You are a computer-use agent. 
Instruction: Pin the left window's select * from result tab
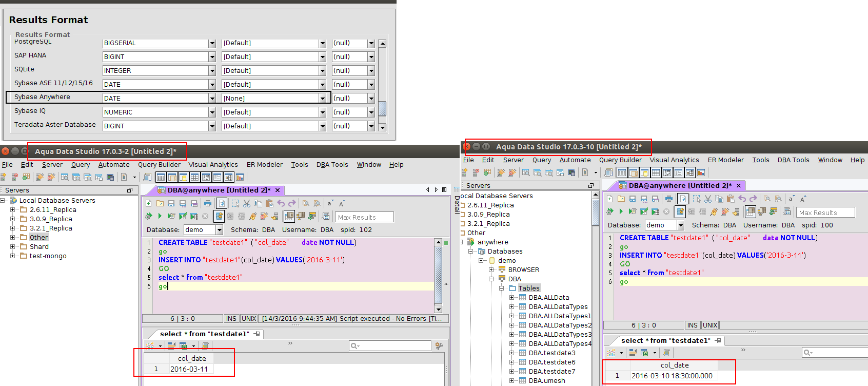(257, 334)
